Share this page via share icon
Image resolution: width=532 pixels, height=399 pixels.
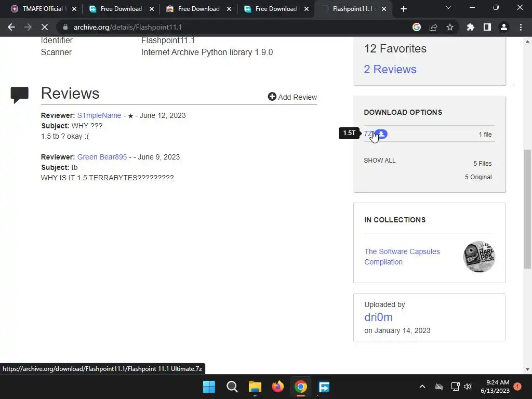(433, 27)
